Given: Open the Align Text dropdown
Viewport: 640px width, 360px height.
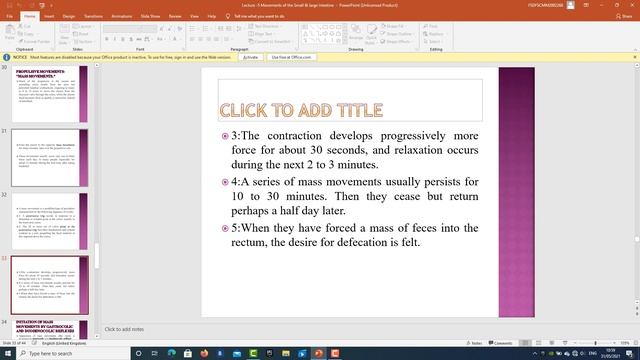Looking at the screenshot, I should coord(262,34).
